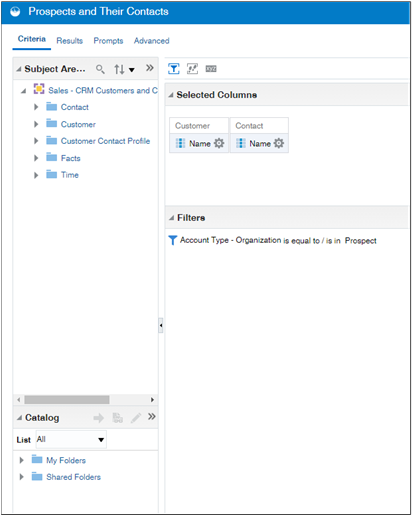Switch to the Results tab

(x=69, y=41)
